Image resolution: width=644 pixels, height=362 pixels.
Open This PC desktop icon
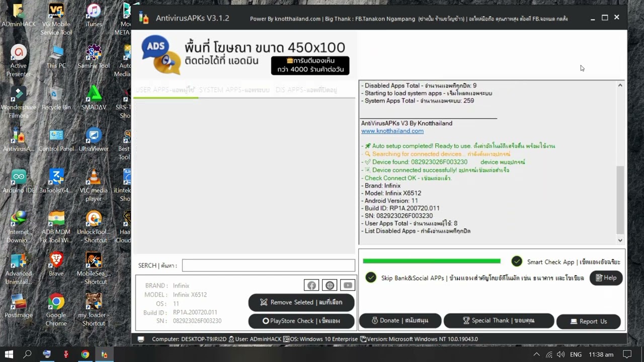56,57
